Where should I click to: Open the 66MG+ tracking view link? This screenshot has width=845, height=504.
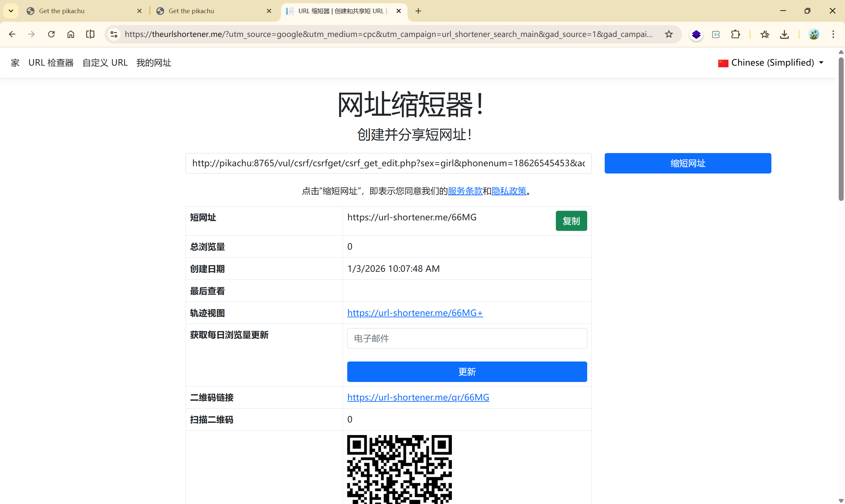415,313
